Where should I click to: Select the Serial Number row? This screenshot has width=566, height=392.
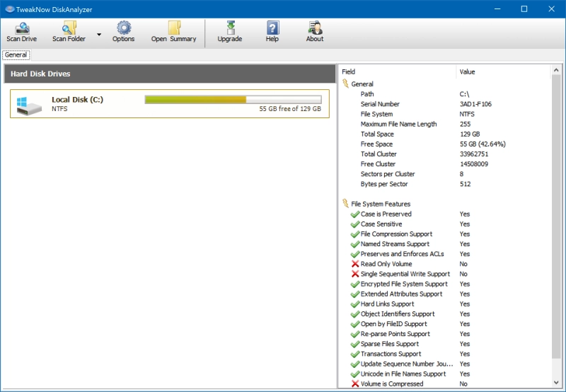click(445, 104)
